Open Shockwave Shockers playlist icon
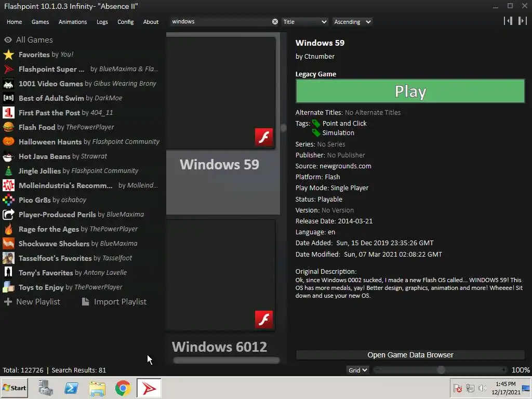This screenshot has height=399, width=532. pyautogui.click(x=8, y=244)
